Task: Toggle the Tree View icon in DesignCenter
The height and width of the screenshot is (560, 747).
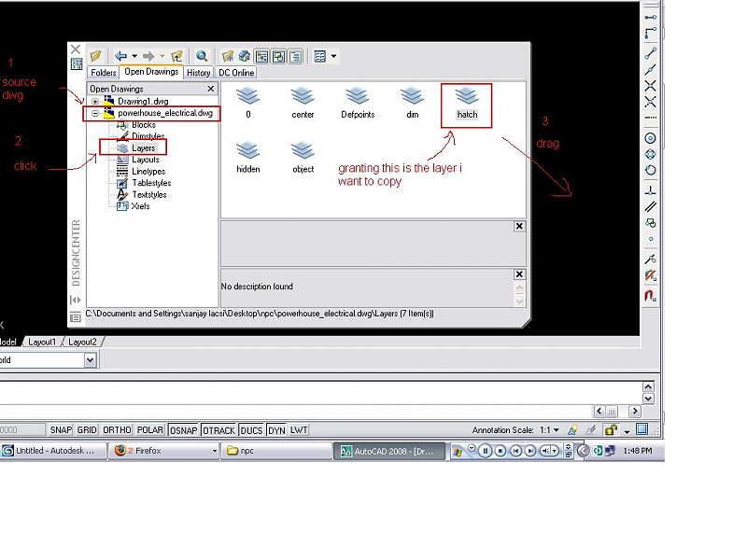Action: pos(261,56)
